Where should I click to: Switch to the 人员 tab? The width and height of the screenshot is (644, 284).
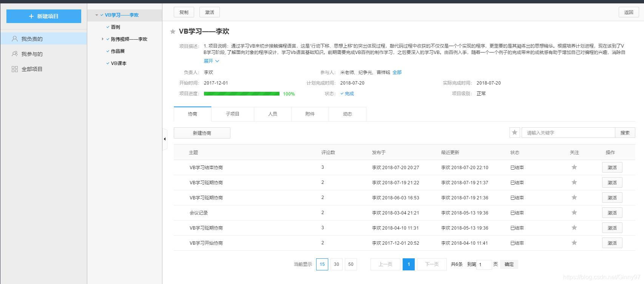point(273,114)
